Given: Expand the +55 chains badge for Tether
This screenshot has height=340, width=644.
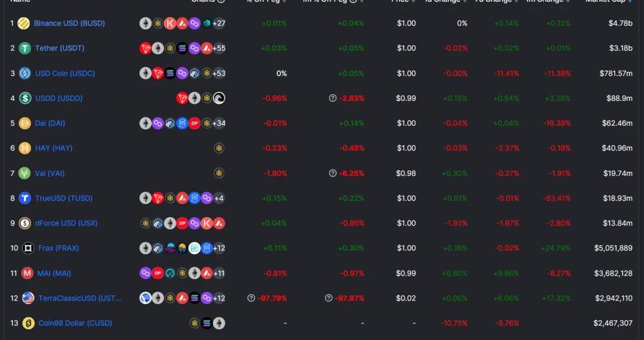Looking at the screenshot, I should pyautogui.click(x=219, y=48).
